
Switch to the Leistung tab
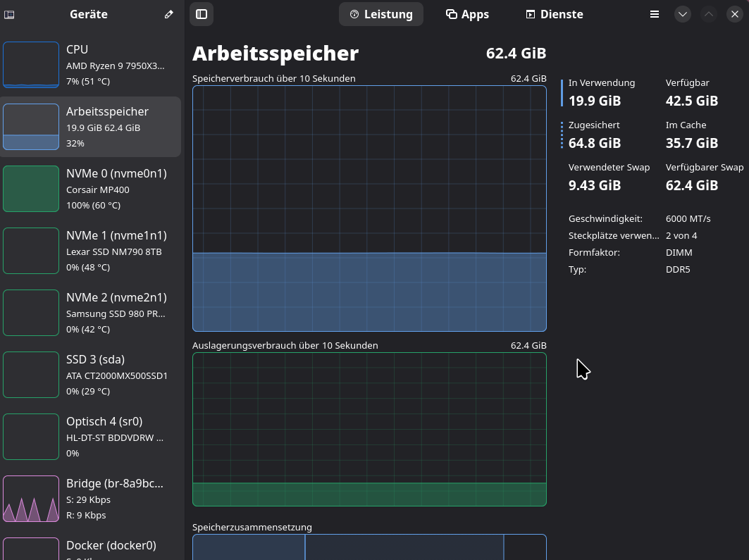381,14
